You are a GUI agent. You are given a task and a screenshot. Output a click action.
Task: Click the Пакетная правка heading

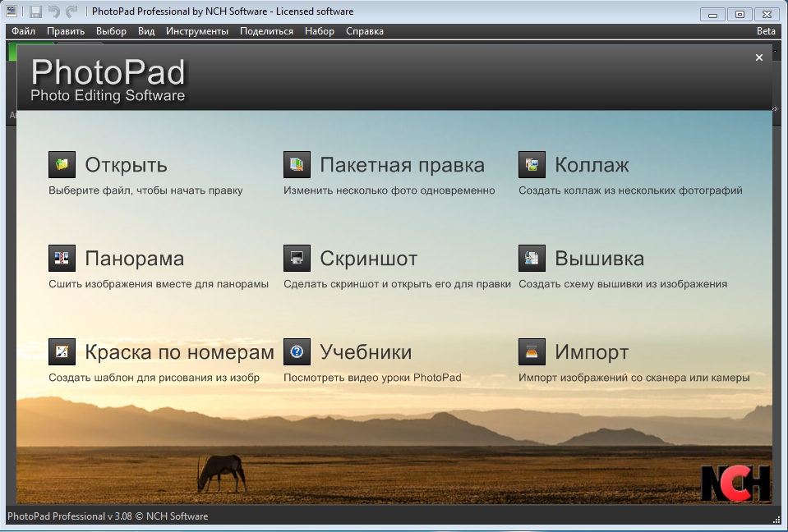tap(402, 165)
